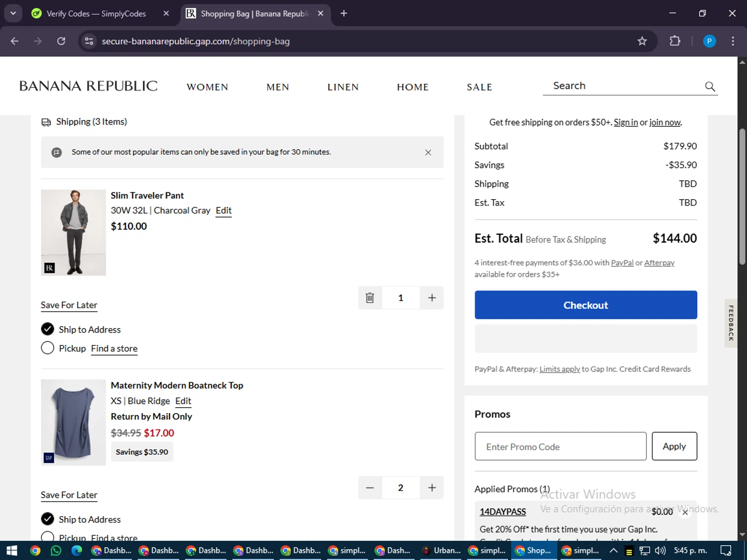Find a store for Traveler Pant pickup
747x560 pixels.
[x=114, y=348]
